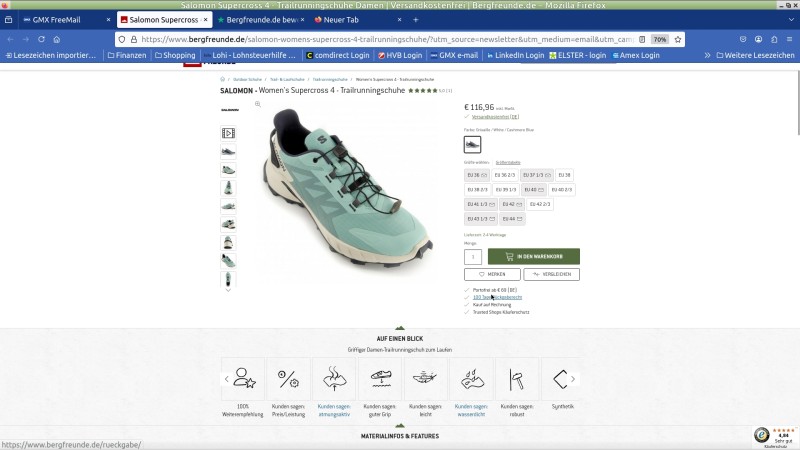
Task: Close the Salomon Supercross tab
Action: coord(206,19)
